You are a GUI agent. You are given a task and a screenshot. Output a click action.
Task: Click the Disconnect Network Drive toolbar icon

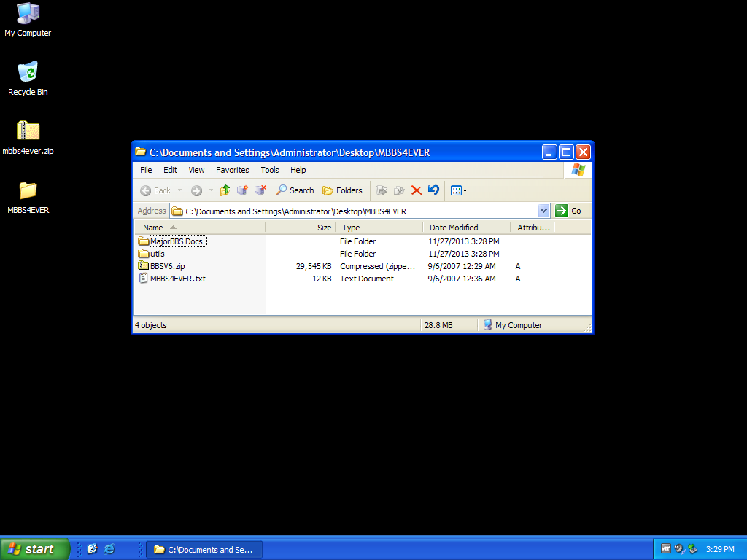pyautogui.click(x=260, y=190)
